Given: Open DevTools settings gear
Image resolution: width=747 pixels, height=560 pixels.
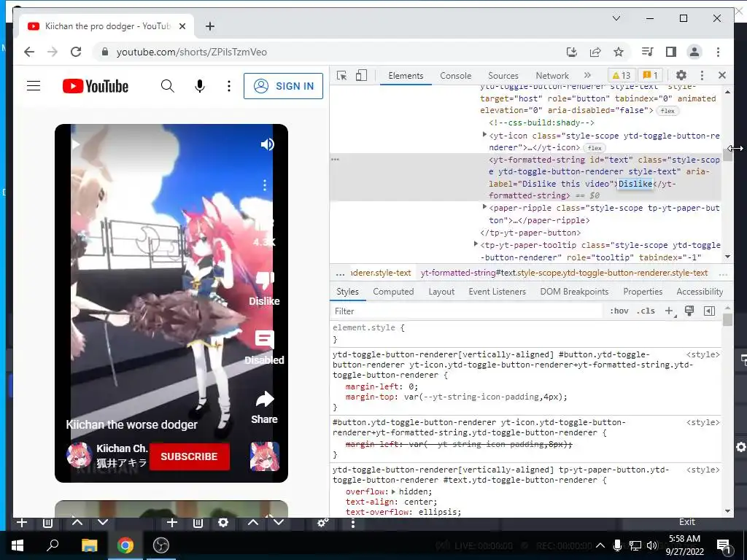Looking at the screenshot, I should coord(681,75).
